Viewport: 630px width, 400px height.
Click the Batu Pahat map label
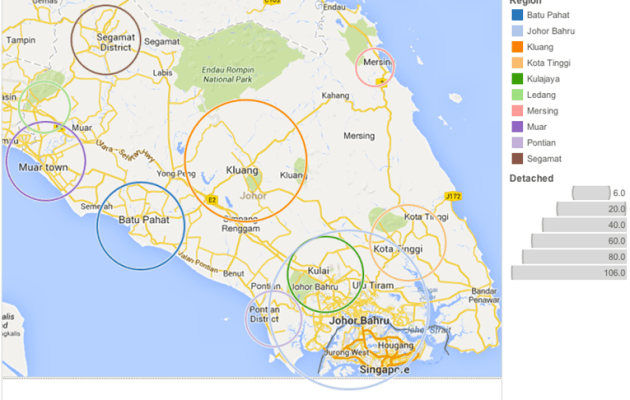click(144, 220)
